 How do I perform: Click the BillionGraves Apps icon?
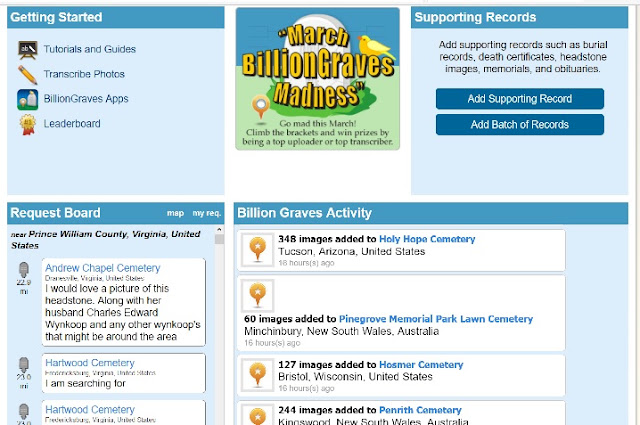click(x=28, y=100)
